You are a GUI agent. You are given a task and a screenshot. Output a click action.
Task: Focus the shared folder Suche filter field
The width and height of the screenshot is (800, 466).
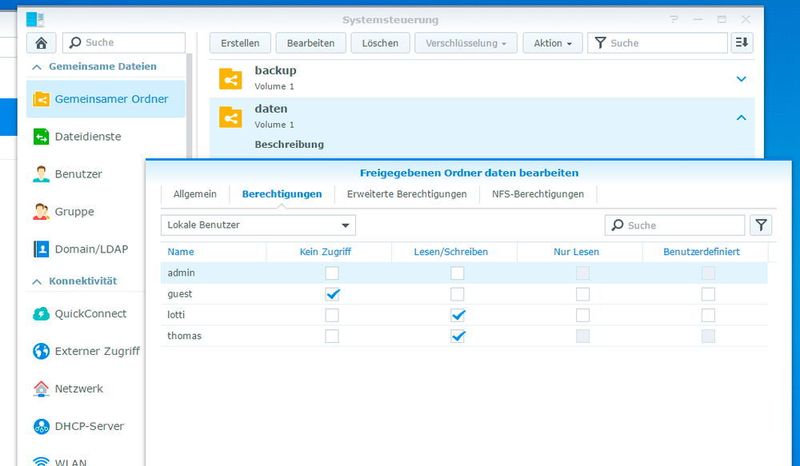point(658,43)
